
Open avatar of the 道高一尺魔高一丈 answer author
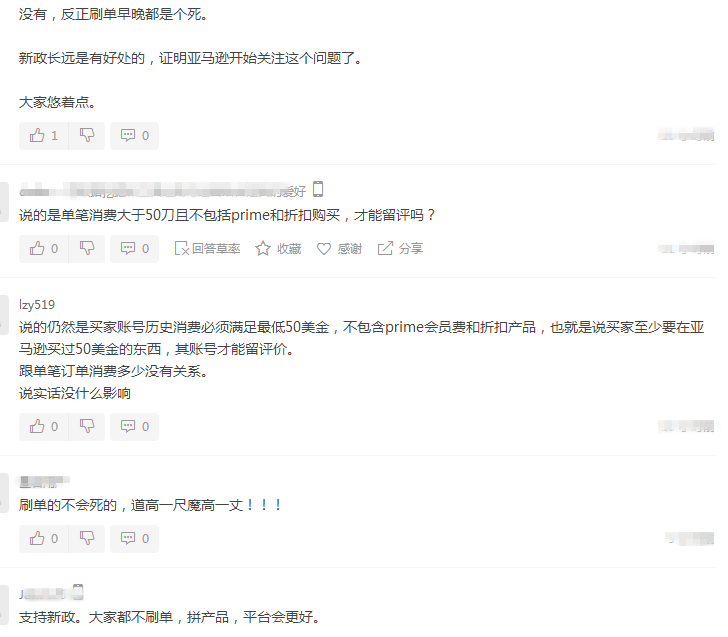point(4,493)
